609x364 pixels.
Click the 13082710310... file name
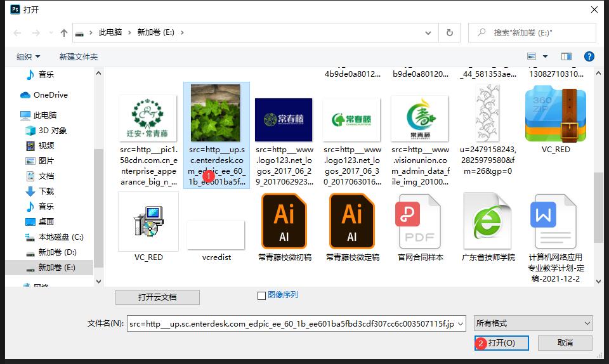556,74
